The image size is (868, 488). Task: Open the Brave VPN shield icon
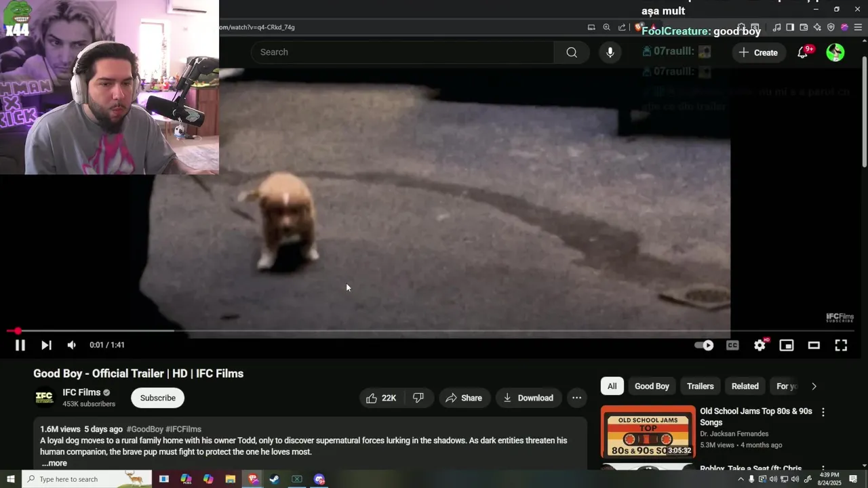click(x=831, y=27)
